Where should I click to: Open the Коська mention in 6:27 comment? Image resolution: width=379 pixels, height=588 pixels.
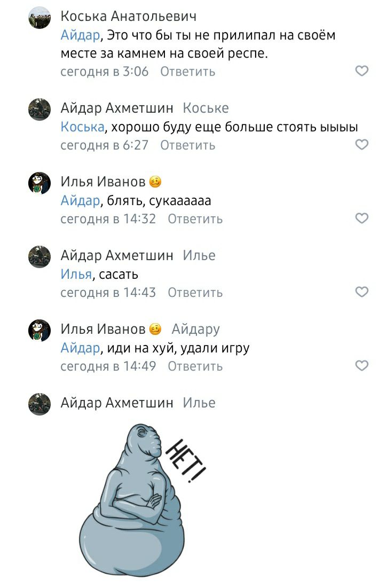tap(83, 127)
